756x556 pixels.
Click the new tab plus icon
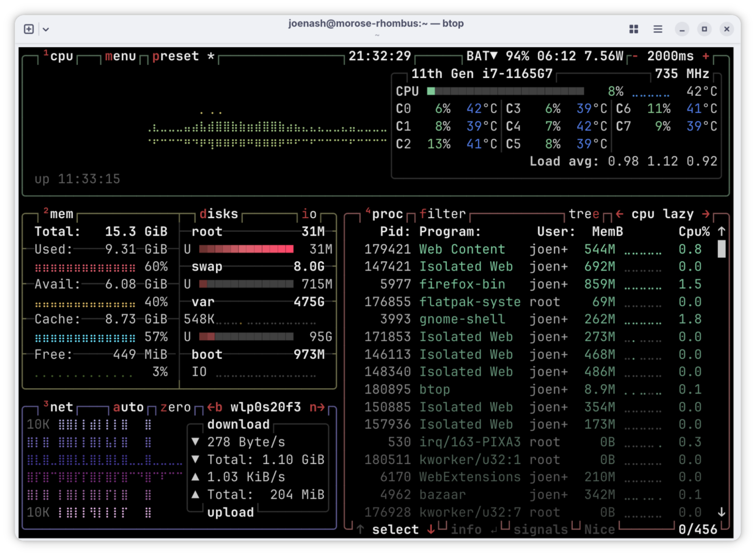[29, 29]
